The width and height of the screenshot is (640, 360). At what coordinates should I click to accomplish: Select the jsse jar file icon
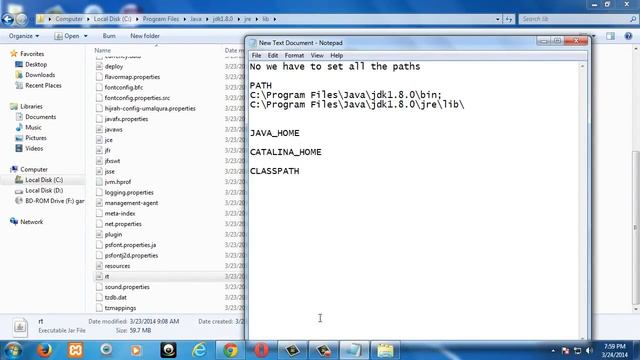point(99,171)
